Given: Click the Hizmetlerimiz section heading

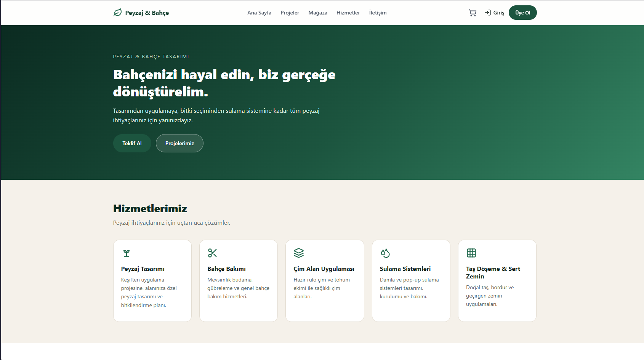Looking at the screenshot, I should point(150,208).
